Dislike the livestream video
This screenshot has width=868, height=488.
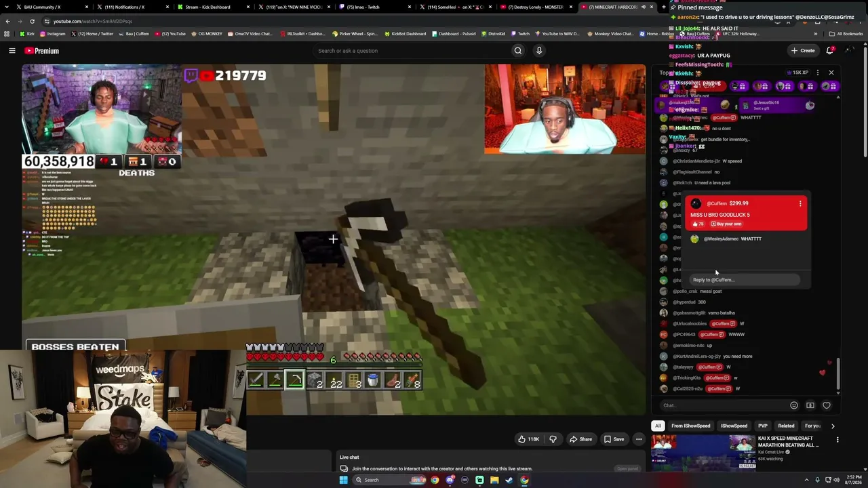tap(553, 439)
